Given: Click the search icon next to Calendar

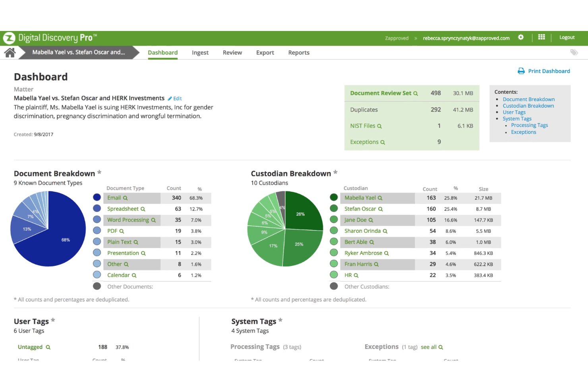Looking at the screenshot, I should click(x=134, y=276).
